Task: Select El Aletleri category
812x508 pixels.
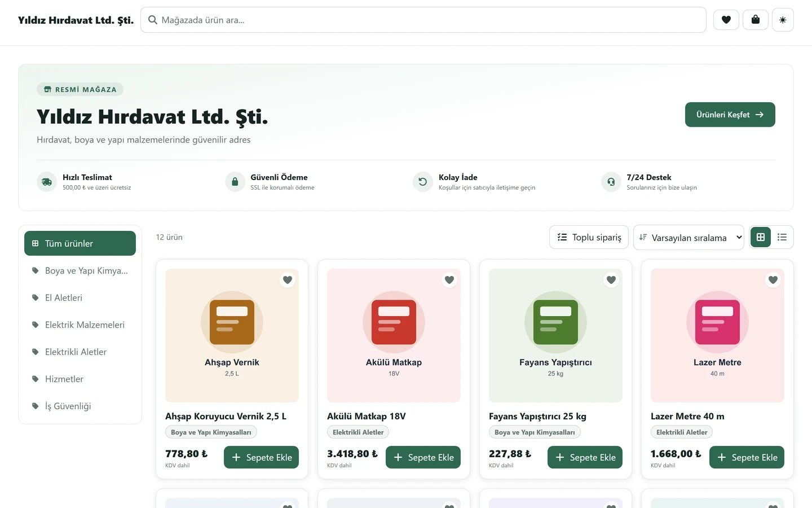Action: click(x=80, y=297)
